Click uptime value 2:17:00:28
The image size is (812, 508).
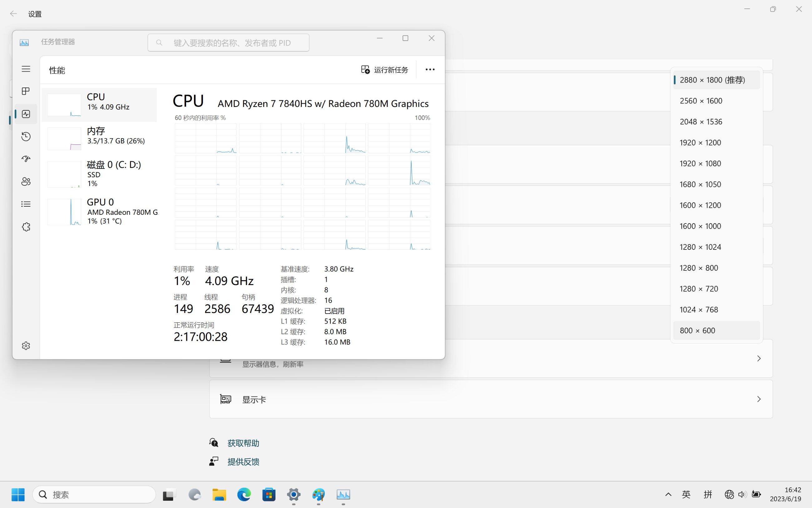click(x=200, y=337)
